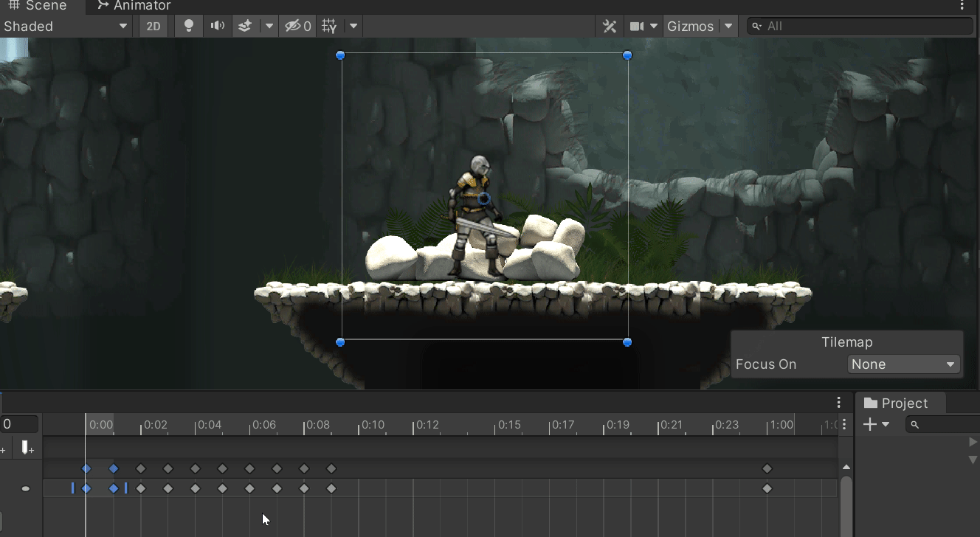Screen dimensions: 980x537
Task: Click the animation scrollbar up arrow
Action: coord(846,467)
